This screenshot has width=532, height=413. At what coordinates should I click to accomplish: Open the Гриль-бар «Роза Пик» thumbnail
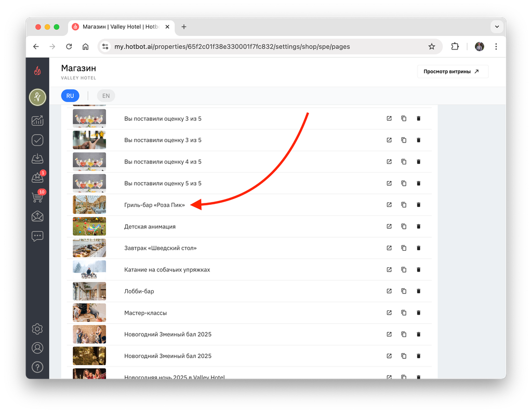pos(89,205)
